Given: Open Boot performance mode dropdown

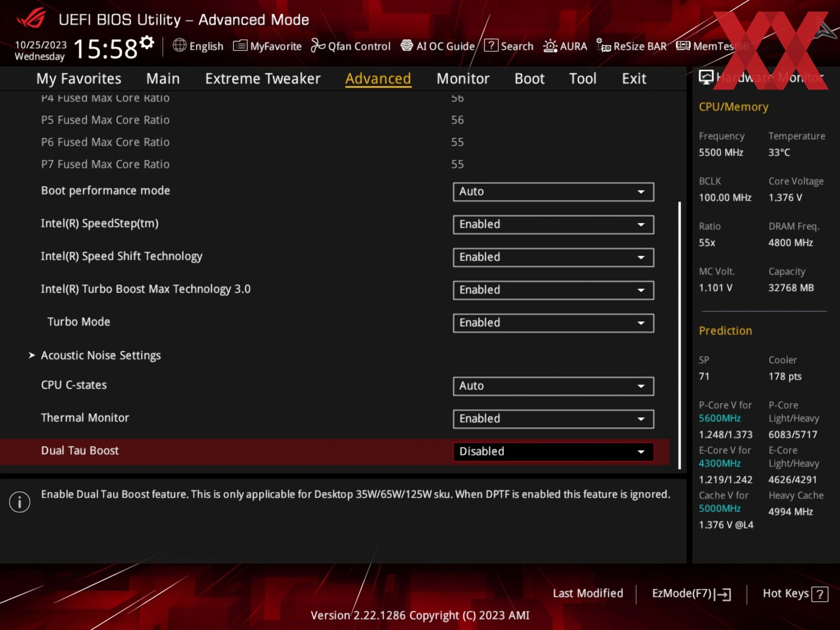Looking at the screenshot, I should tap(553, 192).
